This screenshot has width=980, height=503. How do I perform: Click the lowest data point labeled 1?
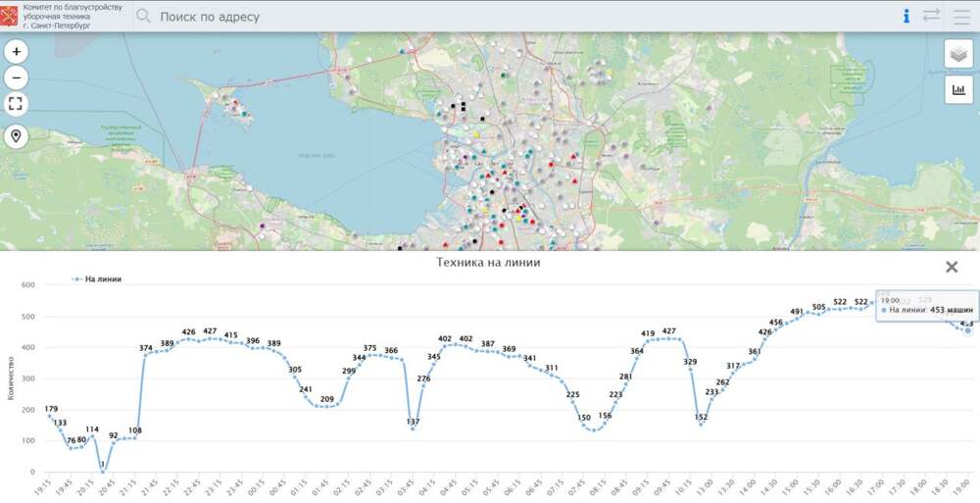(x=103, y=472)
